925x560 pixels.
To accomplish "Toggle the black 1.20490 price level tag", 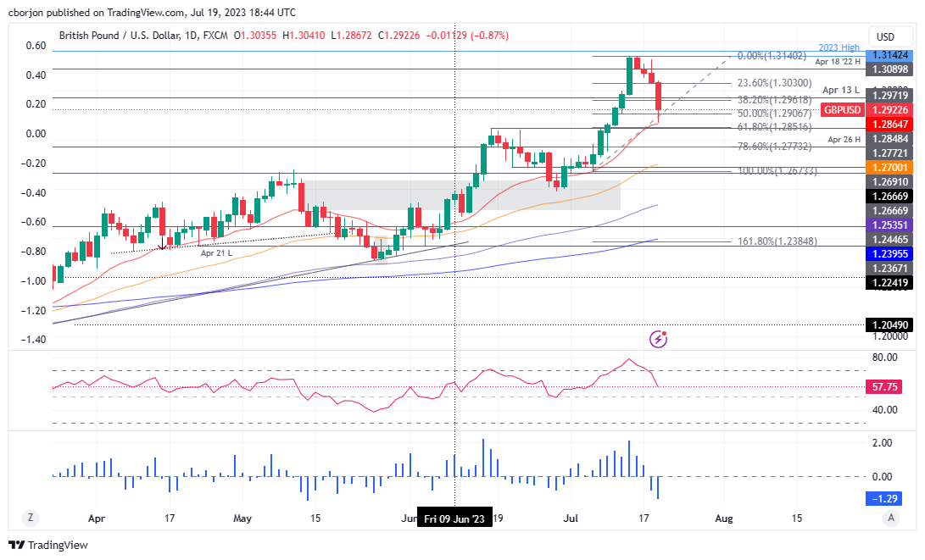I will tap(889, 324).
